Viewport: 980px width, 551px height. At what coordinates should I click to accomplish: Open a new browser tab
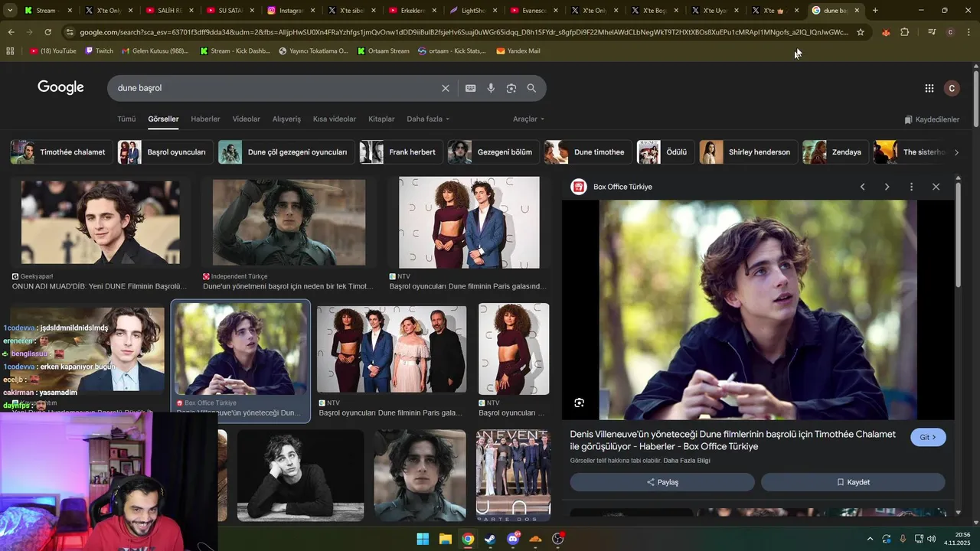point(875,11)
